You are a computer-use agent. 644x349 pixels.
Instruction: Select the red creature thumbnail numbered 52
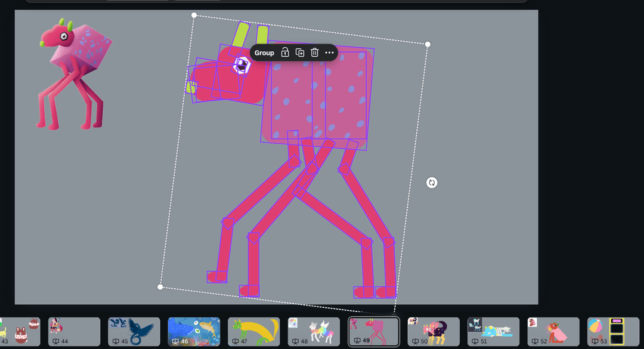[553, 330]
